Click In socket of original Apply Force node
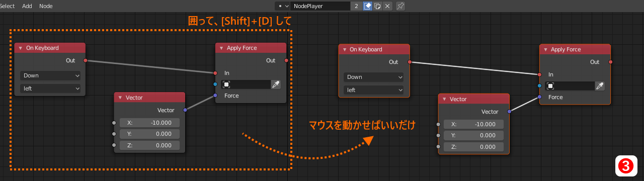644x181 pixels. [x=215, y=73]
